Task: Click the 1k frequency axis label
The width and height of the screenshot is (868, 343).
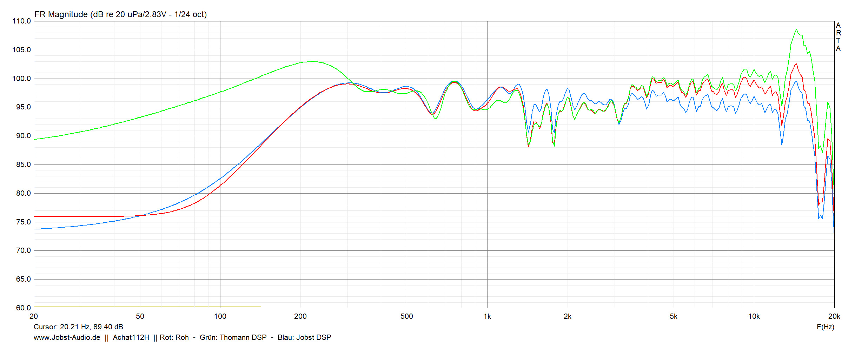Action: coord(487,316)
